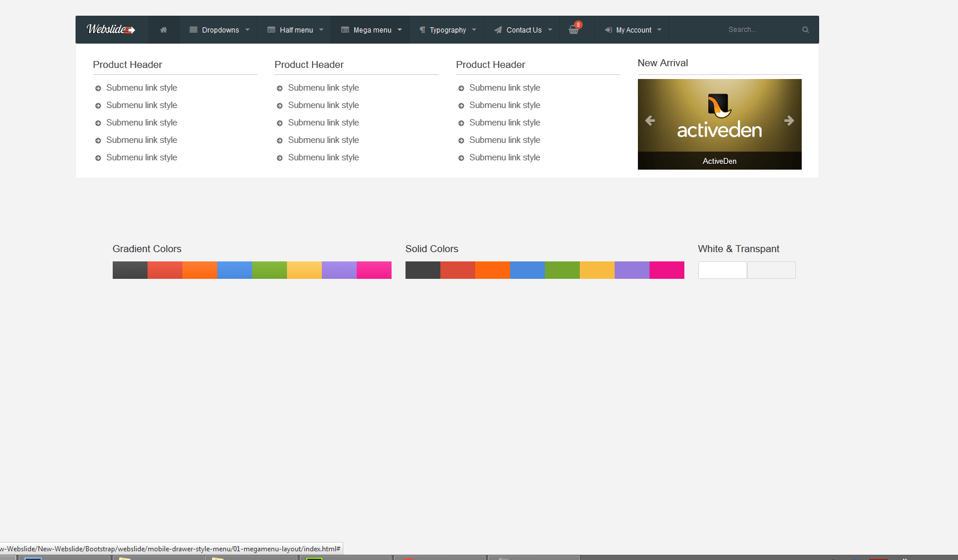Pick the blue solid swatch
Image resolution: width=958 pixels, height=560 pixels.
coord(528,270)
